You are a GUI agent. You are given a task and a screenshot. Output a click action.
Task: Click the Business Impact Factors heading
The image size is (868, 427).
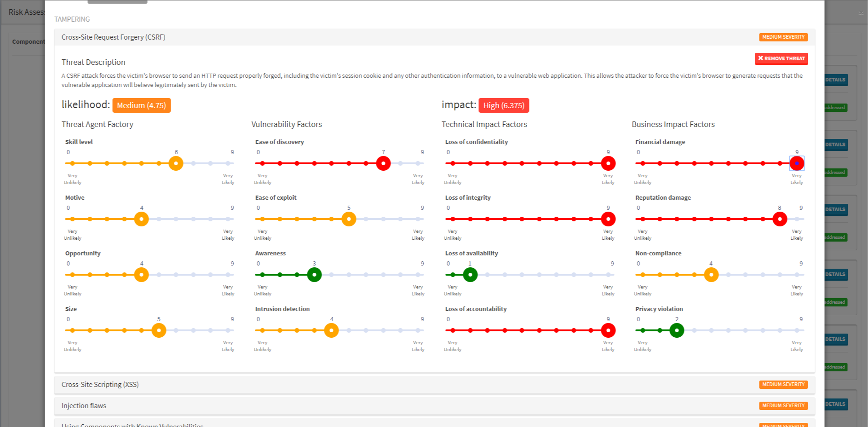click(673, 124)
